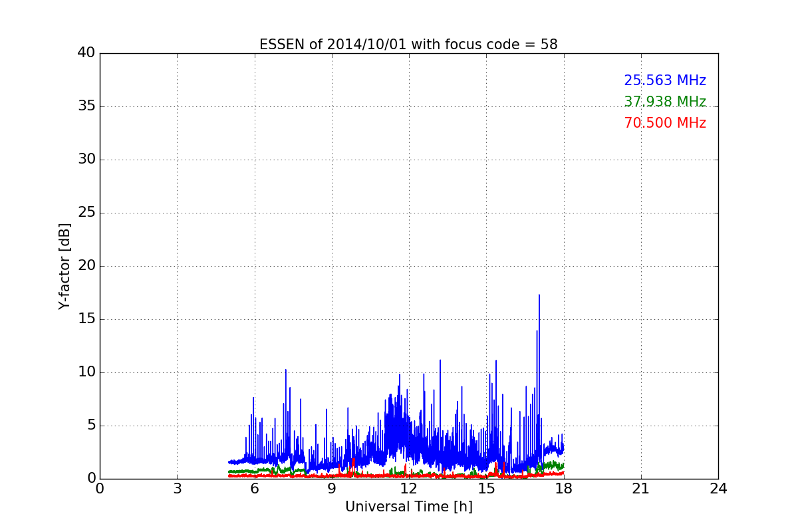Select the blue 25.563 MHz legend label
The image size is (798, 532).
click(665, 80)
